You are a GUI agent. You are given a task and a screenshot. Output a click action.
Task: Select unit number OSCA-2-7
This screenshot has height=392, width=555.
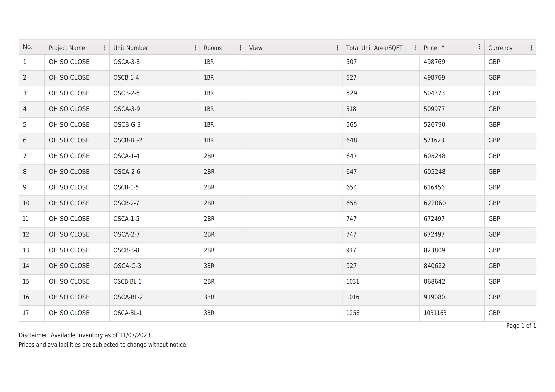[x=126, y=234]
